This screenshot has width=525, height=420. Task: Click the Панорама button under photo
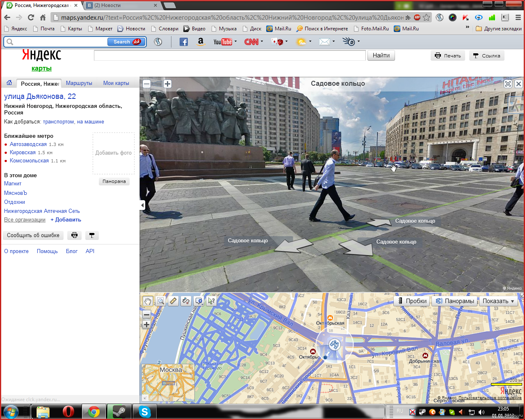tap(114, 181)
